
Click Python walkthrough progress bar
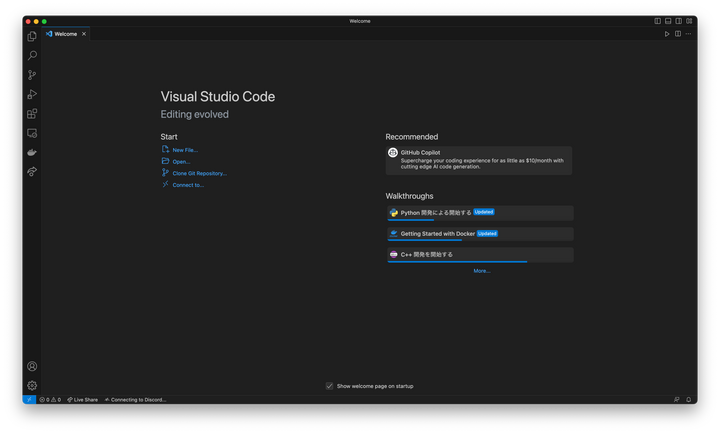411,220
